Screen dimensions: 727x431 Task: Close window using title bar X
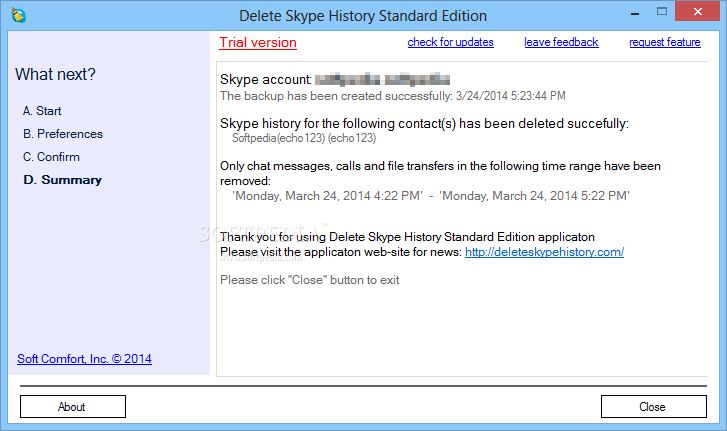coord(697,12)
